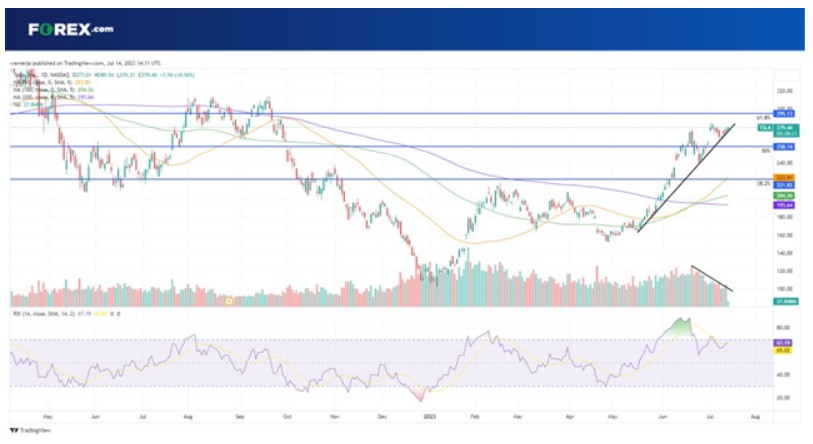This screenshot has width=813, height=444.
Task: Click the yellow 65.02 RSI average label
Action: (x=782, y=351)
